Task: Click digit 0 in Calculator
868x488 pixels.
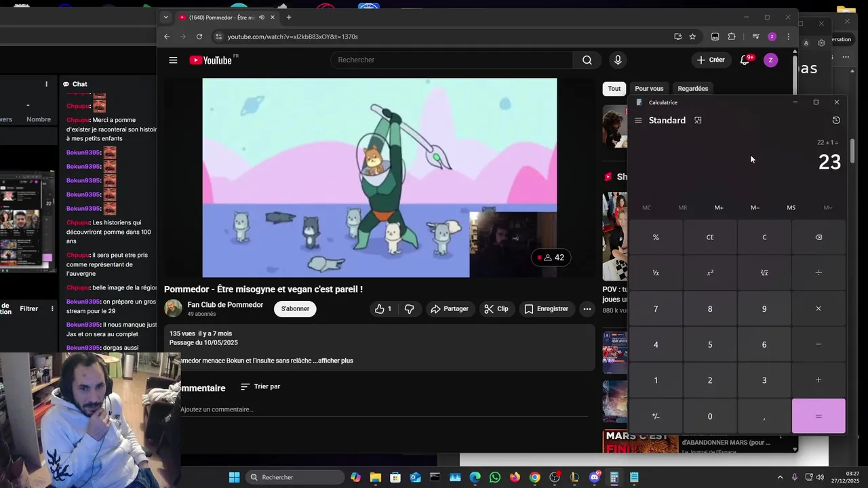Action: coord(710,416)
